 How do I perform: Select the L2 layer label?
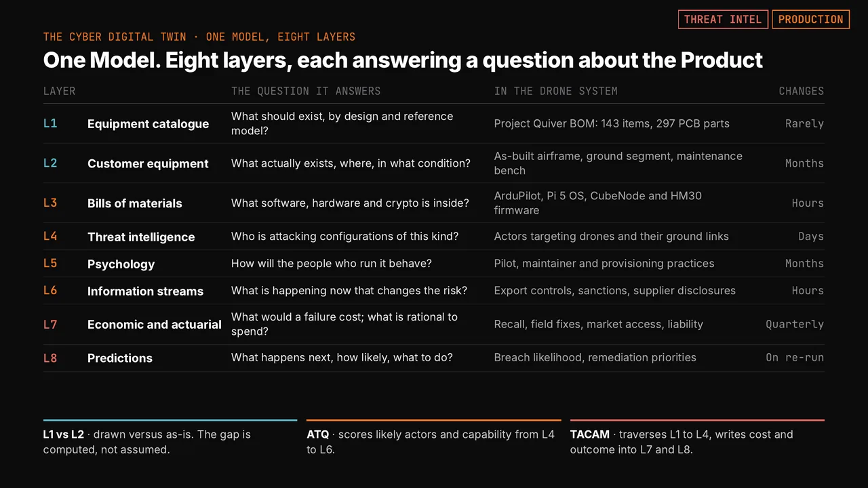(x=50, y=163)
